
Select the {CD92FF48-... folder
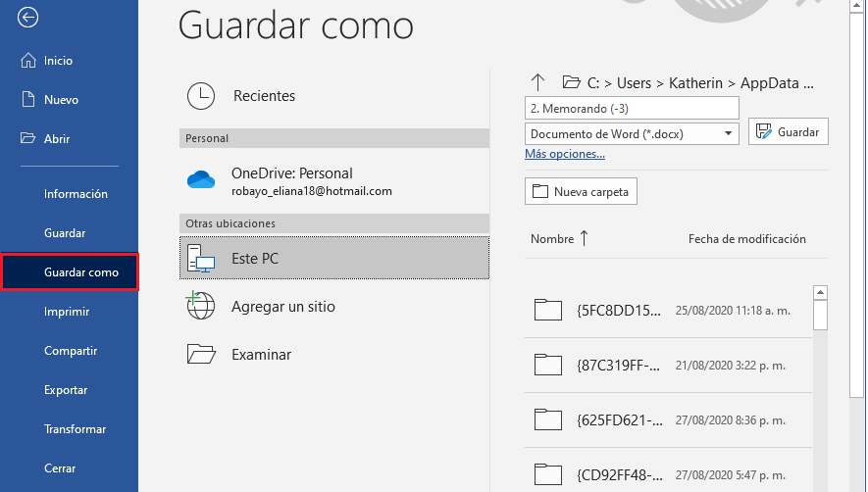[620, 474]
